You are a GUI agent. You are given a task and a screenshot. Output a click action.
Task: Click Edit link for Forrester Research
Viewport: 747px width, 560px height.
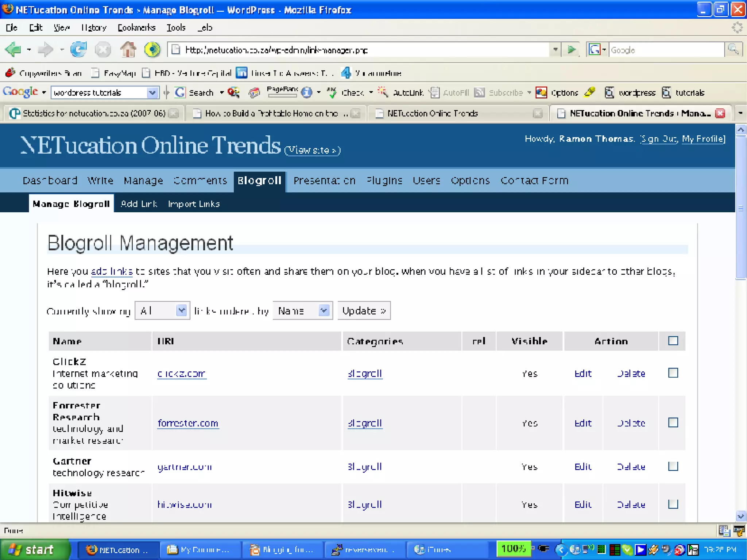coord(583,423)
